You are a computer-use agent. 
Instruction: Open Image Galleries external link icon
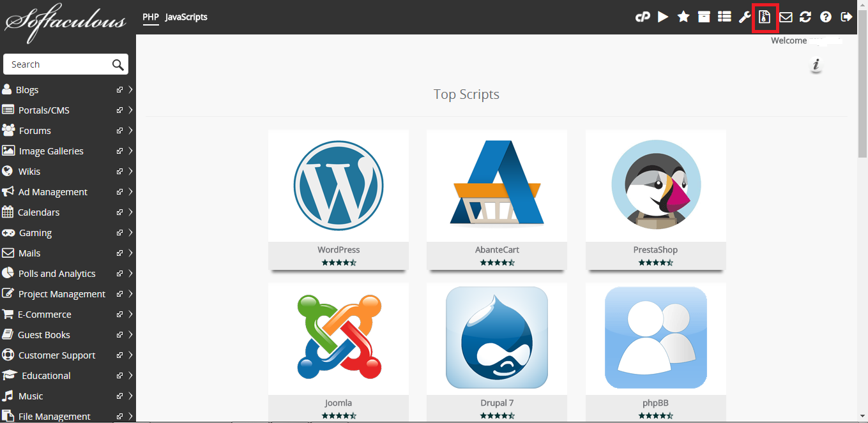click(x=119, y=151)
